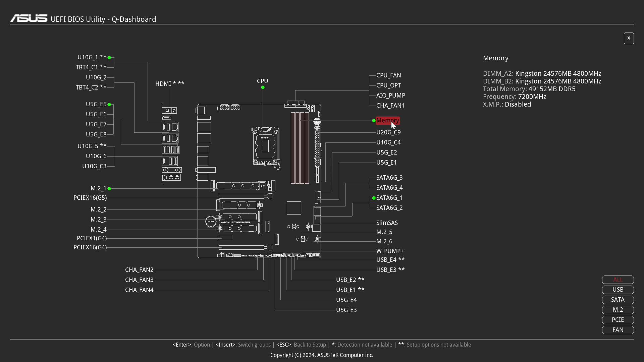Click the U5G_E5 status dot
The image size is (644, 362).
tap(110, 105)
